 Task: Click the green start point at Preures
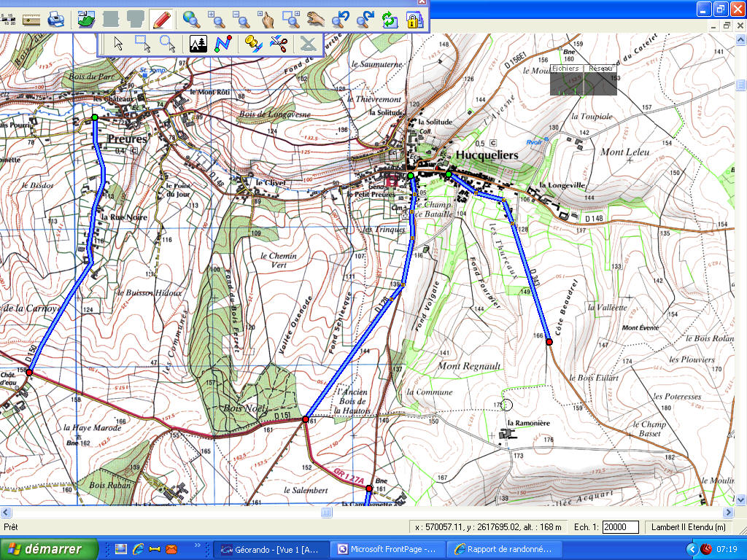[95, 117]
